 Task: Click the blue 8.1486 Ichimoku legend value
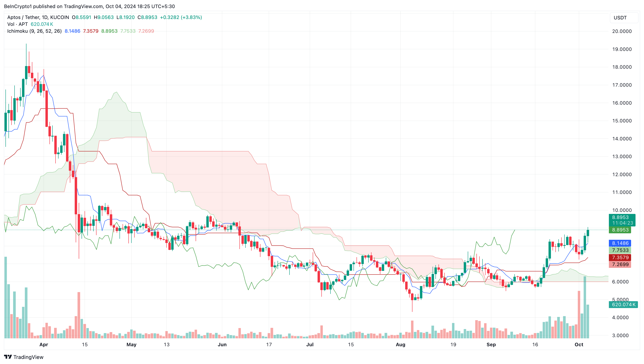[72, 31]
